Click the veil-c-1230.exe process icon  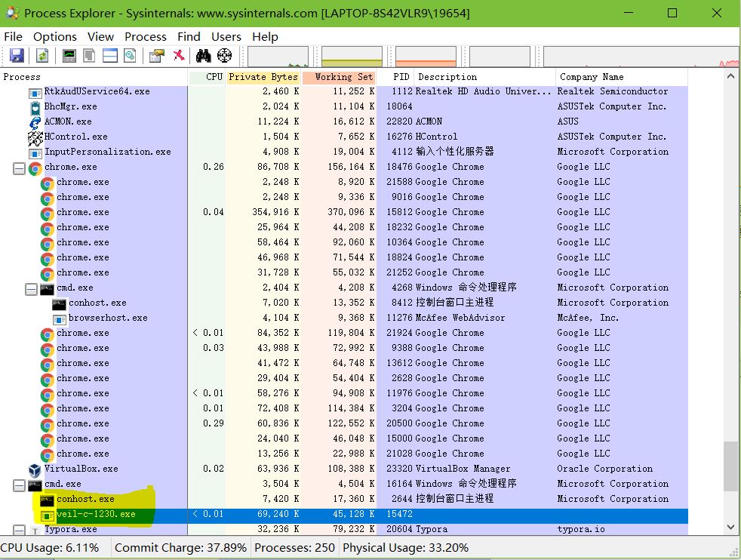click(47, 515)
